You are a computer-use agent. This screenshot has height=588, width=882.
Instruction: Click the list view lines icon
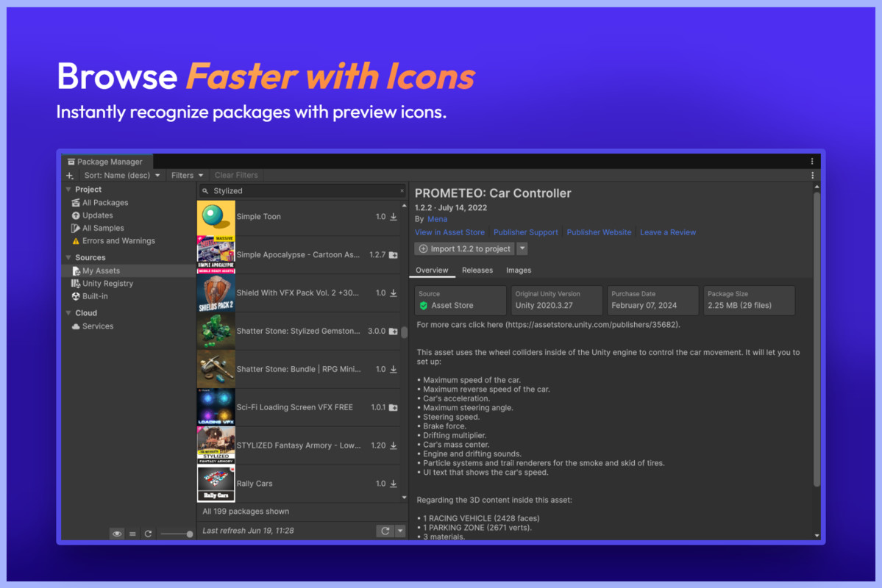click(132, 534)
